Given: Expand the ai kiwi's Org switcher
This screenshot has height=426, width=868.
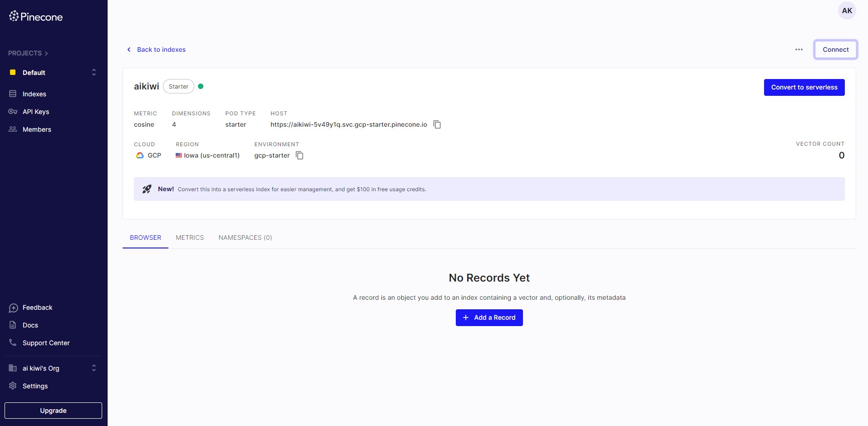Looking at the screenshot, I should point(94,368).
